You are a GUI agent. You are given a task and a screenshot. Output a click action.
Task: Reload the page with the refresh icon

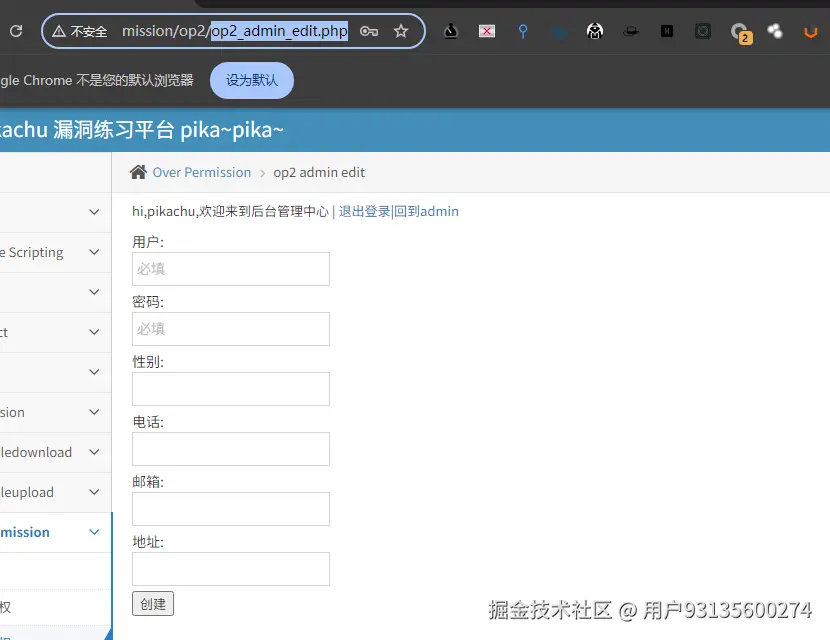pos(16,31)
